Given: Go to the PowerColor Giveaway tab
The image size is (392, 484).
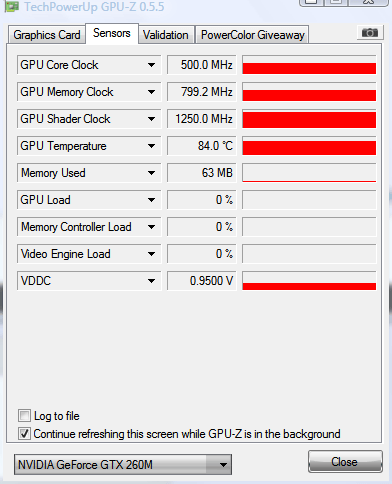Looking at the screenshot, I should (x=252, y=35).
